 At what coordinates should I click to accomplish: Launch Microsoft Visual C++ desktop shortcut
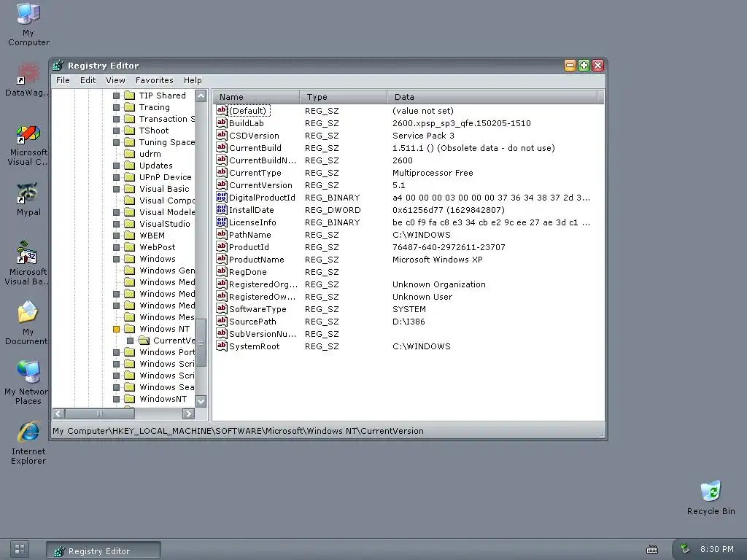click(28, 145)
